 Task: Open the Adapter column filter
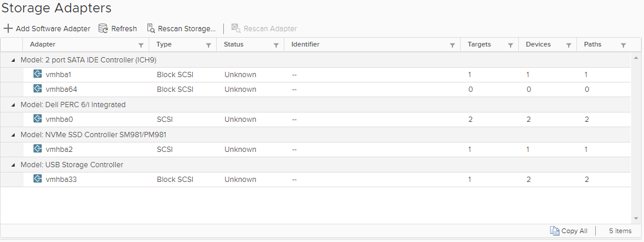[141, 45]
